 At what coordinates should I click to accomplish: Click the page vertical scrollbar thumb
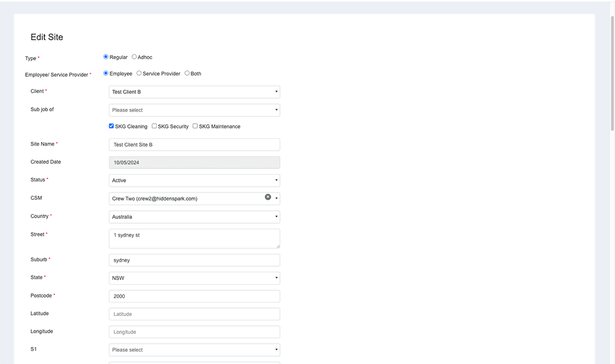pos(613,73)
